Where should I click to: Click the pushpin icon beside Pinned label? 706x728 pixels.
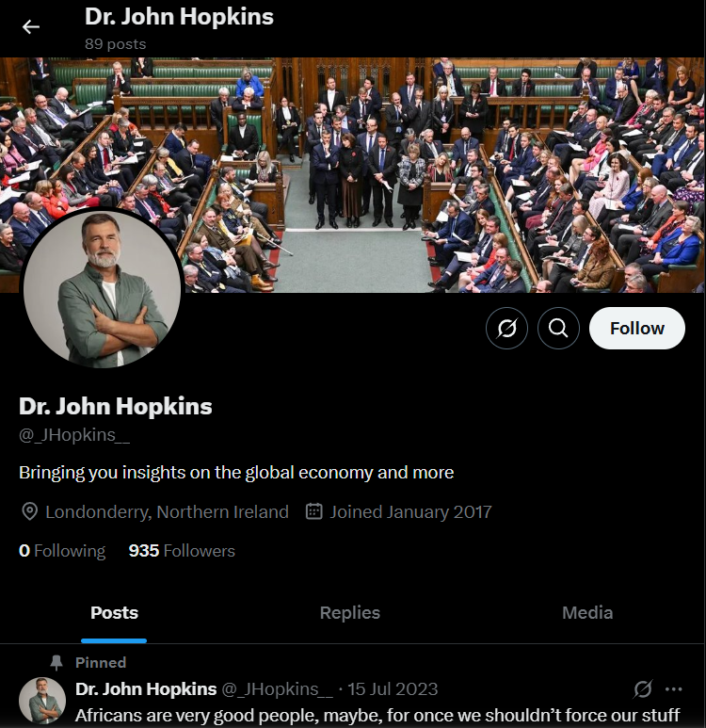56,662
